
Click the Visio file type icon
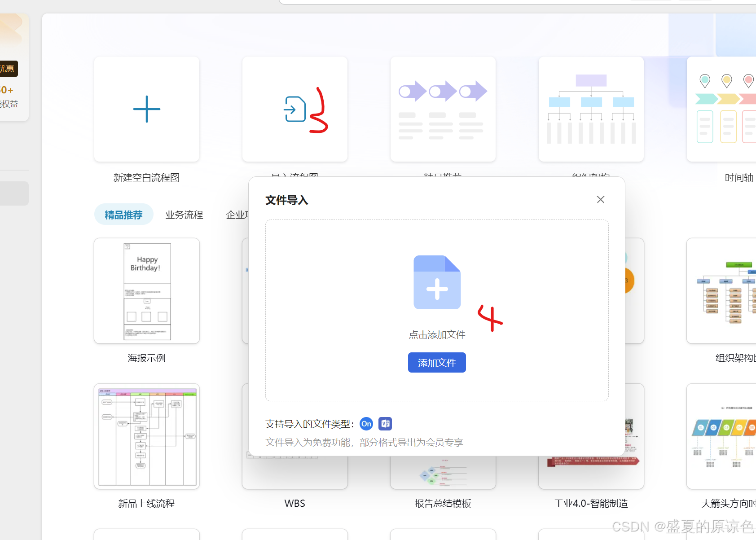pyautogui.click(x=385, y=424)
